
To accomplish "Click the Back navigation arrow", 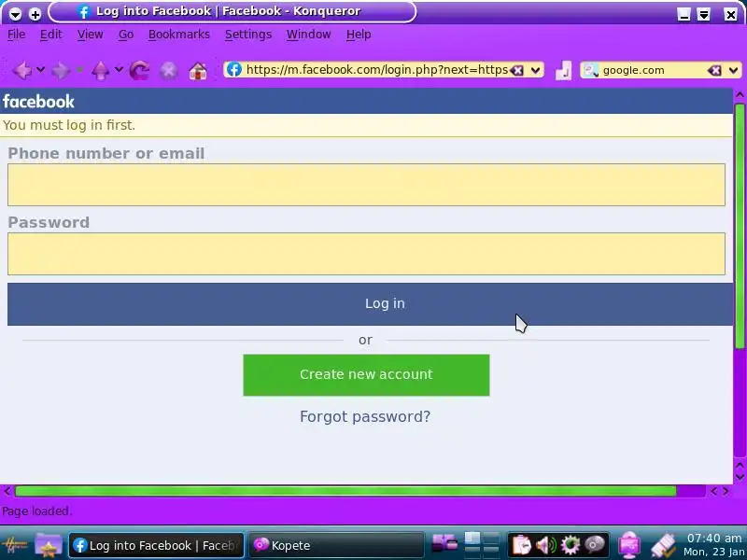I will (21, 71).
